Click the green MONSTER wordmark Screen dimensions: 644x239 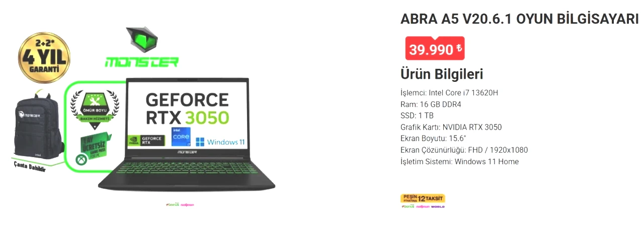[x=141, y=62]
